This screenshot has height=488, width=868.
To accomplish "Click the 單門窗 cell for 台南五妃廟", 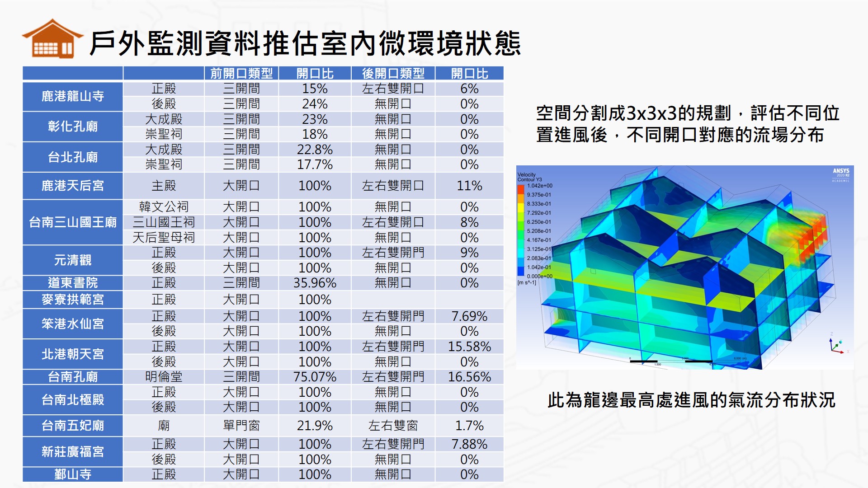I will [x=241, y=426].
